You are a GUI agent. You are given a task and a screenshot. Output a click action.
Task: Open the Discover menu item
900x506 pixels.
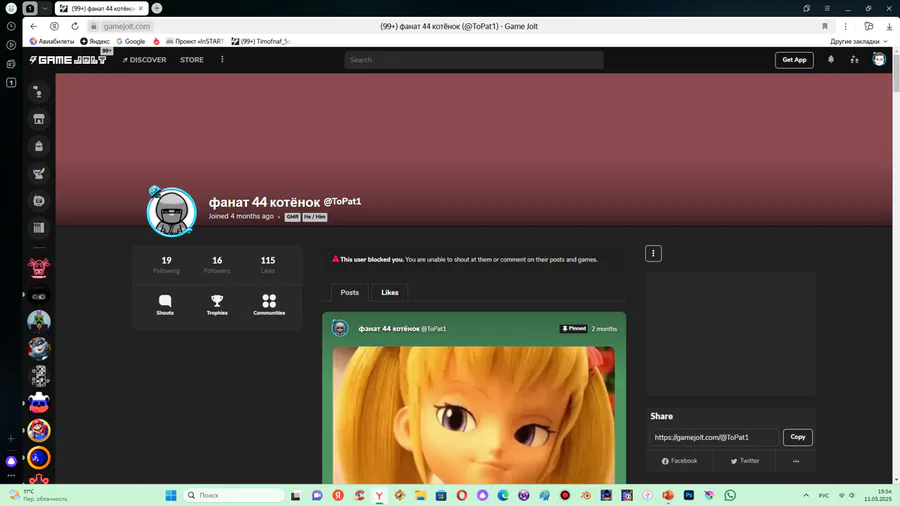point(145,60)
